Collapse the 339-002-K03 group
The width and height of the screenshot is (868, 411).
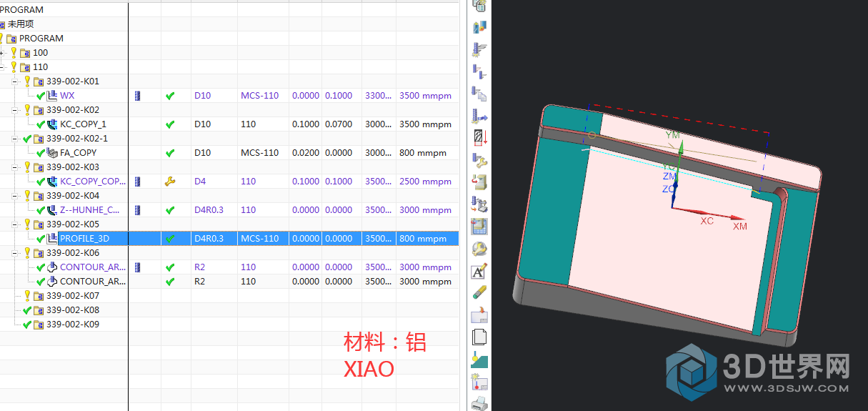click(15, 167)
